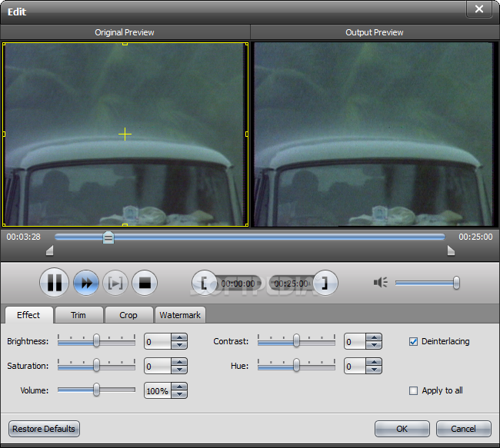This screenshot has width=500, height=448.
Task: Click the Brightness slider handle
Action: 96,340
